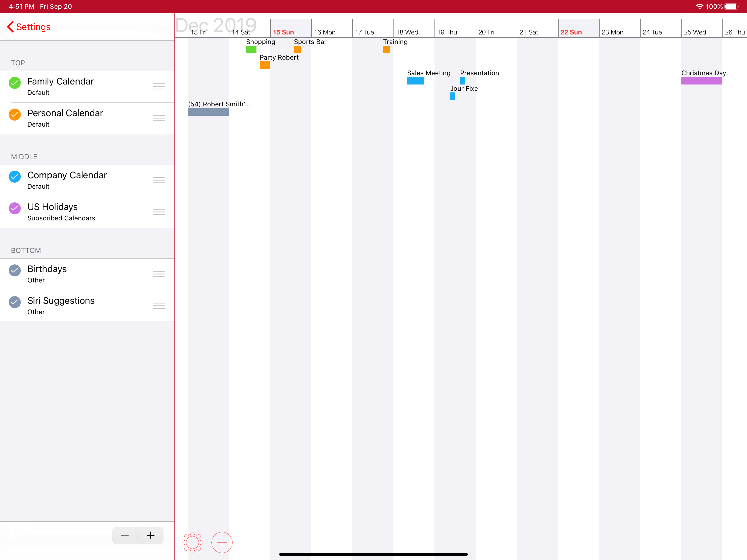The width and height of the screenshot is (747, 560).
Task: Select the Personal Calendar row
Action: point(87,118)
